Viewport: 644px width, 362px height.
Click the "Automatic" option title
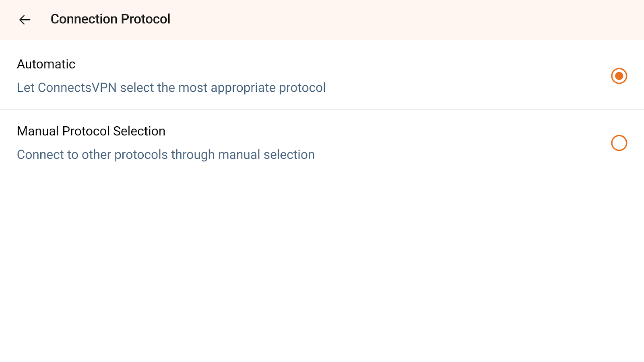tap(46, 64)
